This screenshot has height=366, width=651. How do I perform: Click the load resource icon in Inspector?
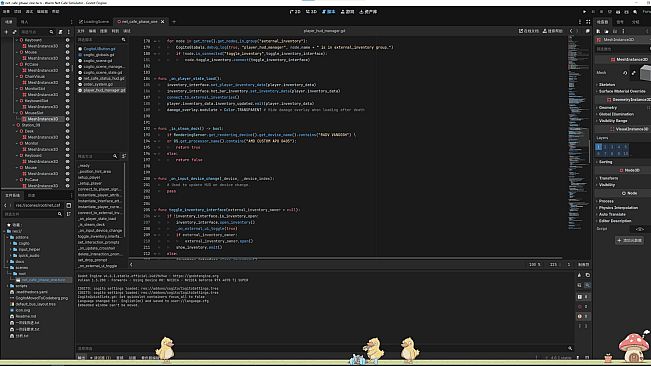point(606,31)
